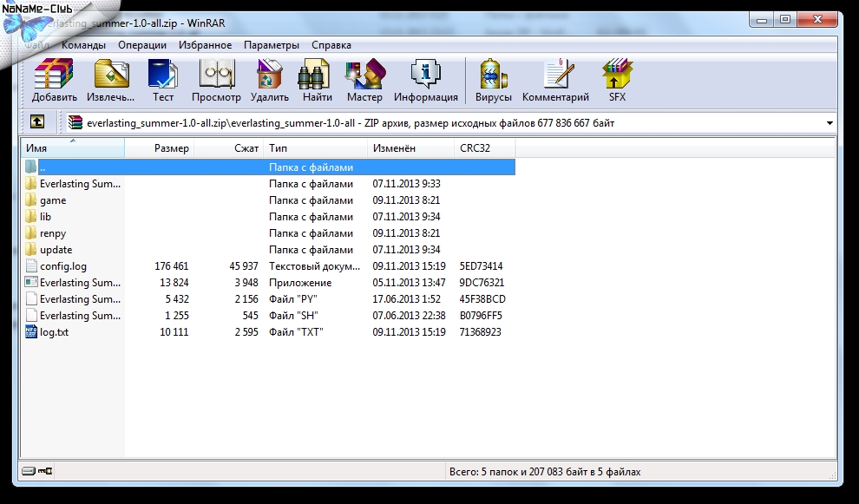Image resolution: width=859 pixels, height=504 pixels.
Task: Click the log.txt NFO file icon
Action: (31, 332)
